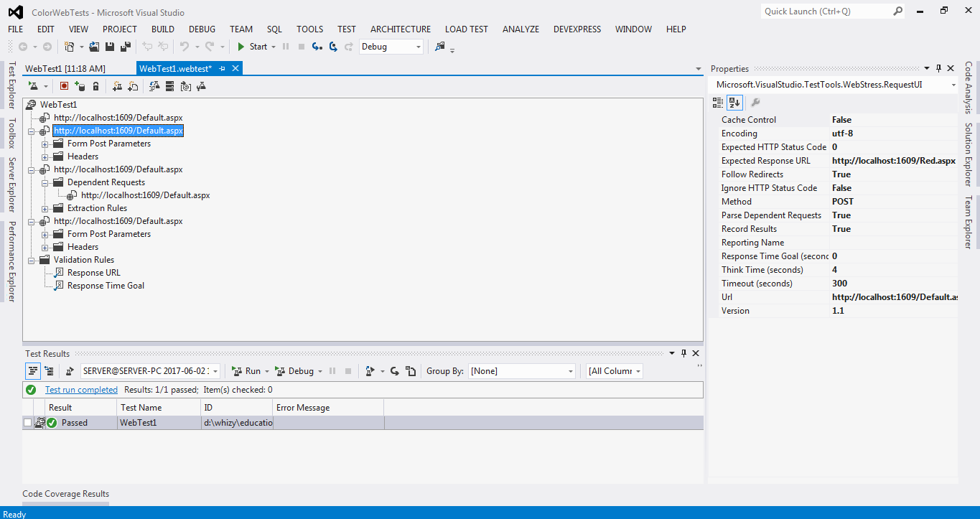Viewport: 980px width, 519px height.
Task: Click the red Add Recording button in web test toolbar
Action: 64,86
